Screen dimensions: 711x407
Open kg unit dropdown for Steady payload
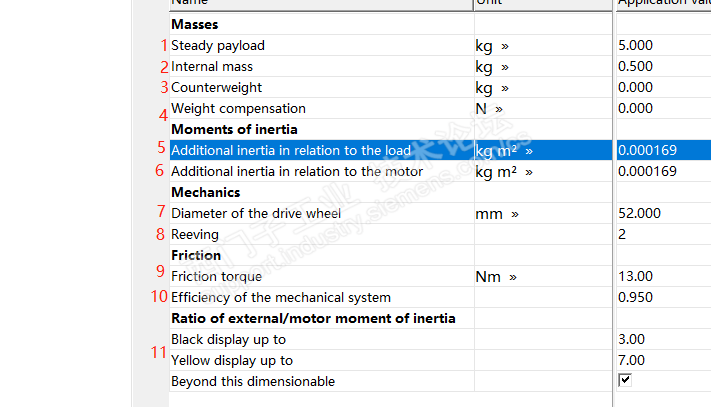pyautogui.click(x=504, y=46)
